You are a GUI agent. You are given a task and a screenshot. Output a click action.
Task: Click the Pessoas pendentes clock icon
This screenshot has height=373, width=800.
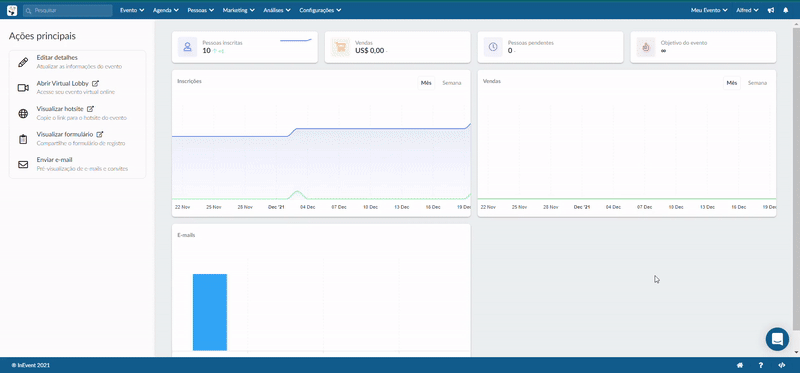[x=493, y=47]
